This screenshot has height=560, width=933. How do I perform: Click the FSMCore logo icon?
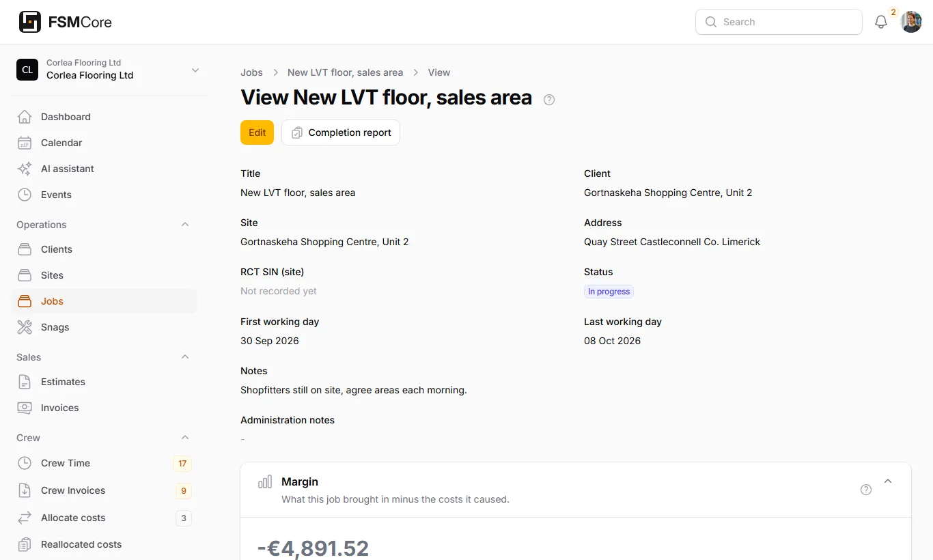[x=30, y=22]
